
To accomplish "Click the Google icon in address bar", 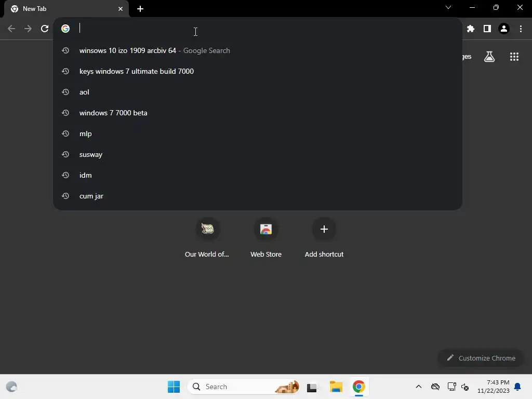I will (x=65, y=29).
